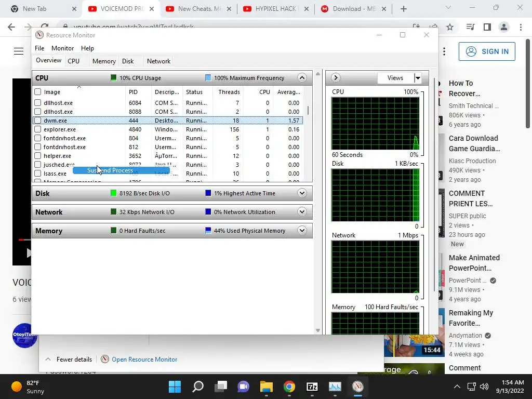Viewport: 532px width, 399px height.
Task: Switch to the Disk tab
Action: point(128,61)
